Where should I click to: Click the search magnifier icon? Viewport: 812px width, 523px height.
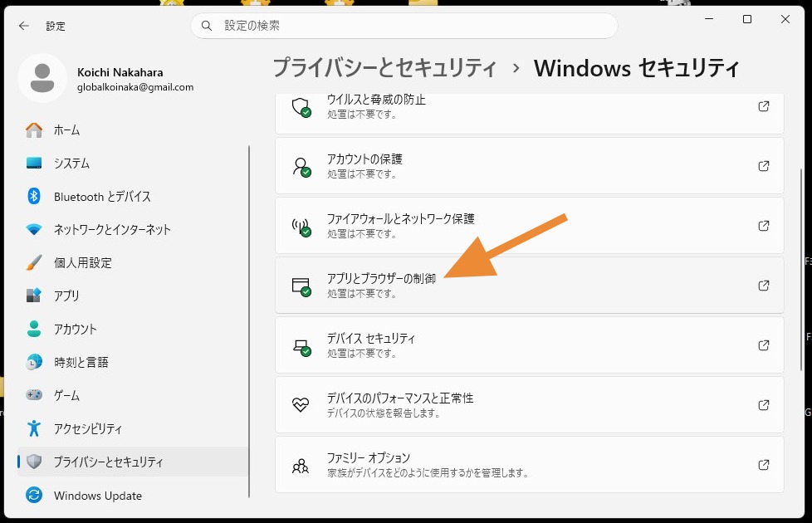point(207,26)
